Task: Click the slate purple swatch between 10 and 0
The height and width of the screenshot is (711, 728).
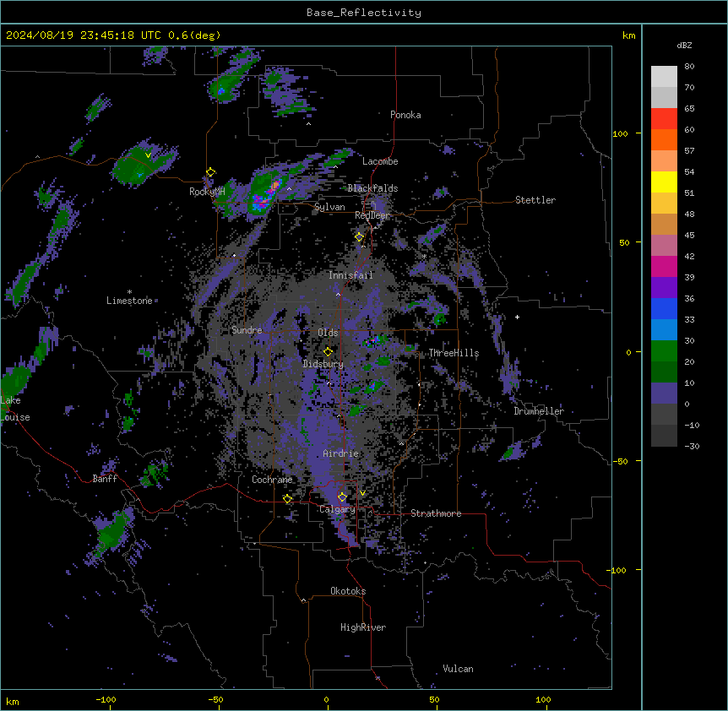Action: click(664, 393)
